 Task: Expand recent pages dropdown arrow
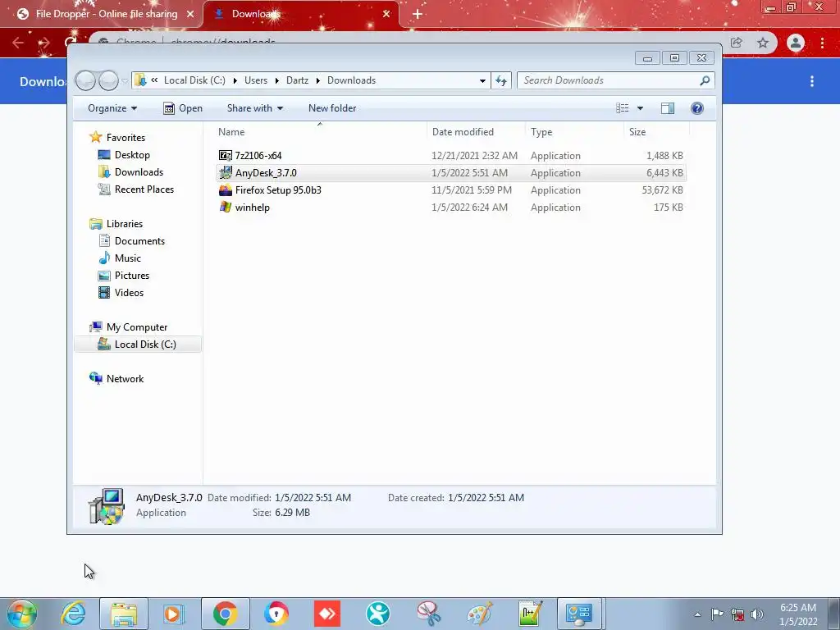coord(125,81)
